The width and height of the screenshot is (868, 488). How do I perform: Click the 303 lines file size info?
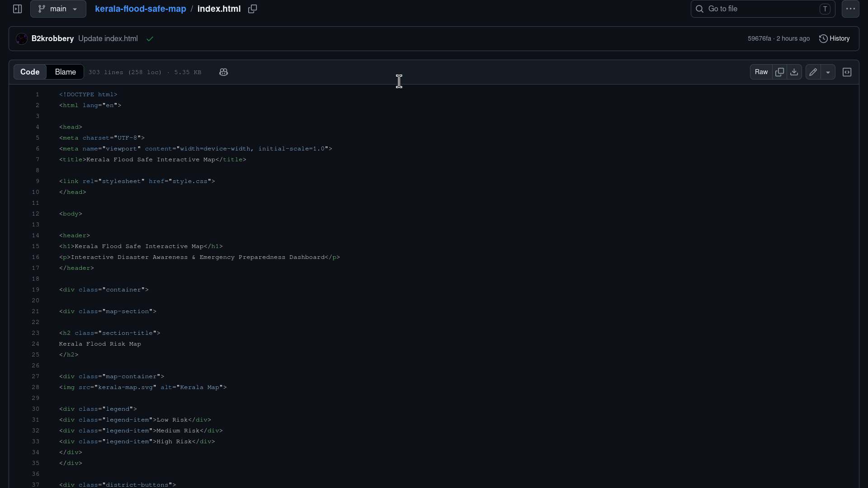pyautogui.click(x=145, y=72)
